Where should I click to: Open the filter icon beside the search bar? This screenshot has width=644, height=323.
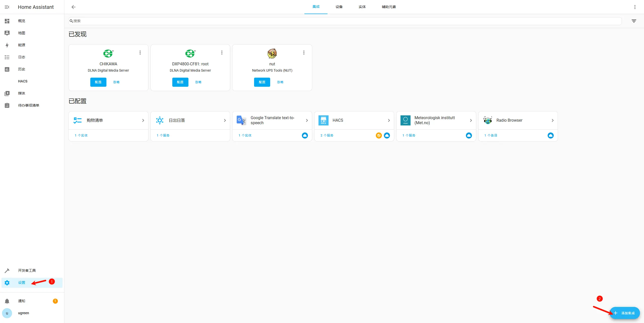pyautogui.click(x=634, y=21)
